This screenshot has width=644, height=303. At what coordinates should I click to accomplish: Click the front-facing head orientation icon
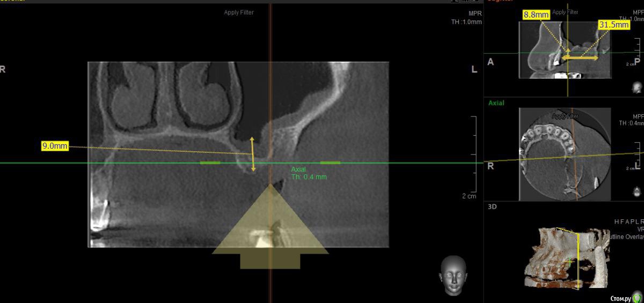pos(453,276)
